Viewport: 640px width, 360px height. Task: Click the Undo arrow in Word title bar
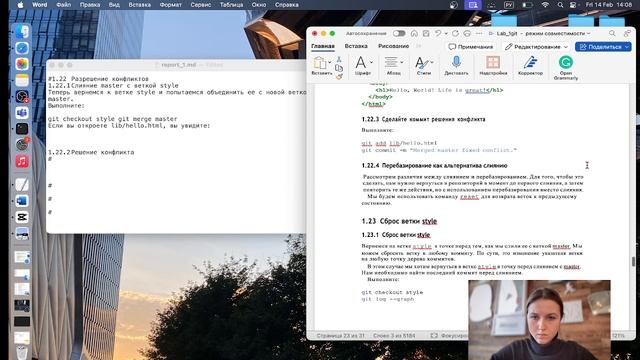[x=438, y=33]
